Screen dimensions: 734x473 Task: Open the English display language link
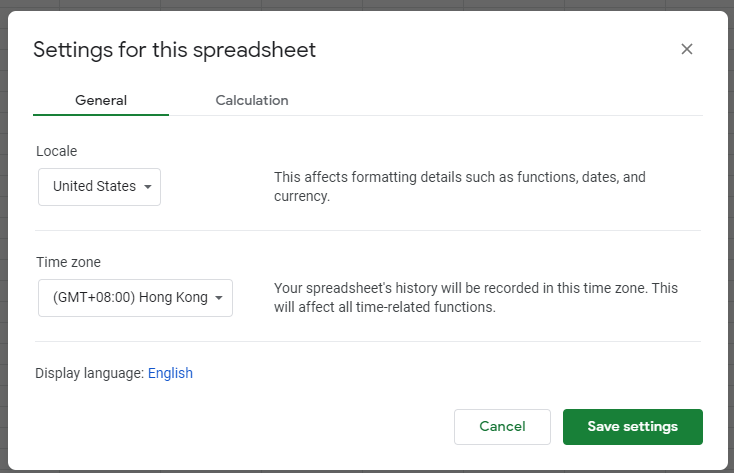coord(170,373)
